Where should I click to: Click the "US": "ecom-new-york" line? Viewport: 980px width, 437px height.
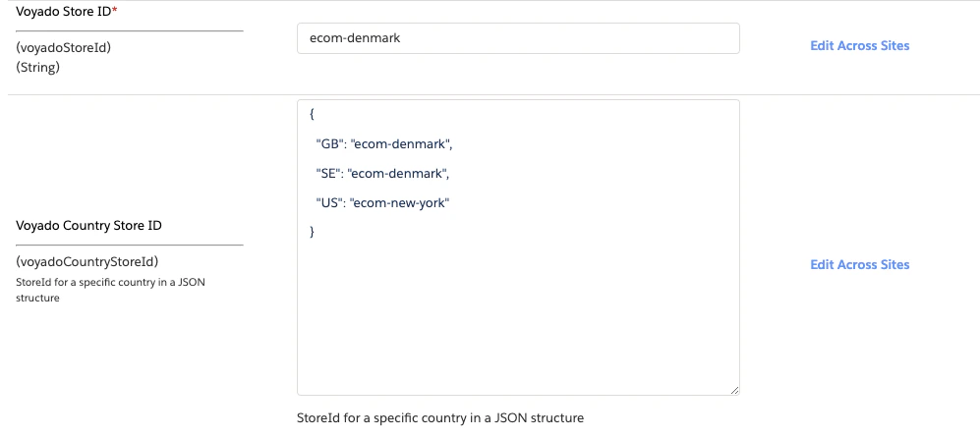tap(382, 203)
